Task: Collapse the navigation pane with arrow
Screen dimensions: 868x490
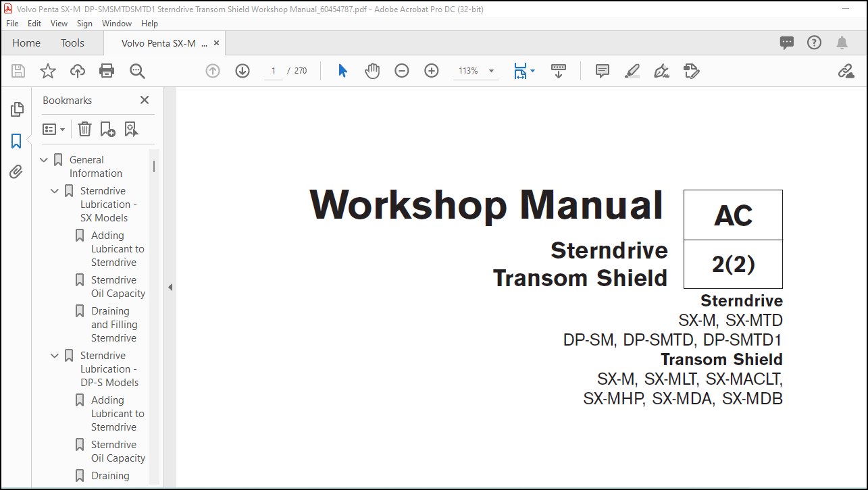Action: pyautogui.click(x=170, y=287)
